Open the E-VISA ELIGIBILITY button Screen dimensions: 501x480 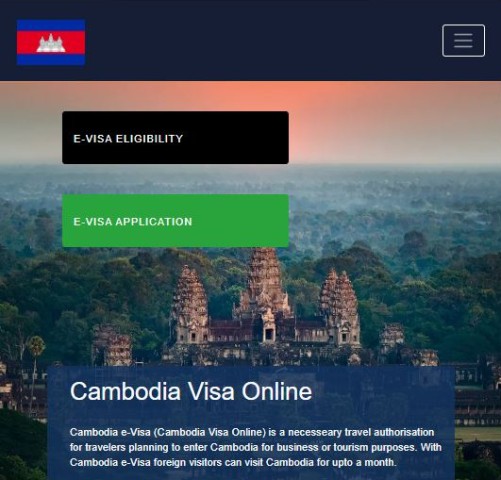(x=175, y=138)
